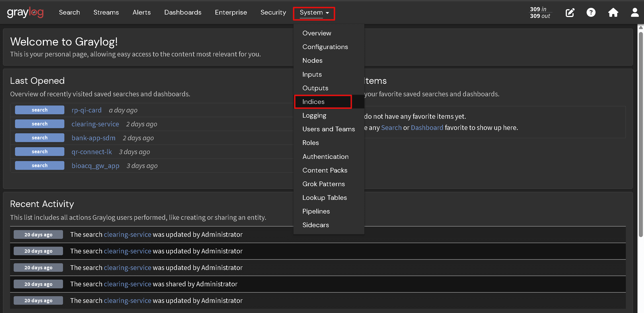Image resolution: width=644 pixels, height=313 pixels.
Task: Open the Dashboards navigation item
Action: [x=183, y=13]
